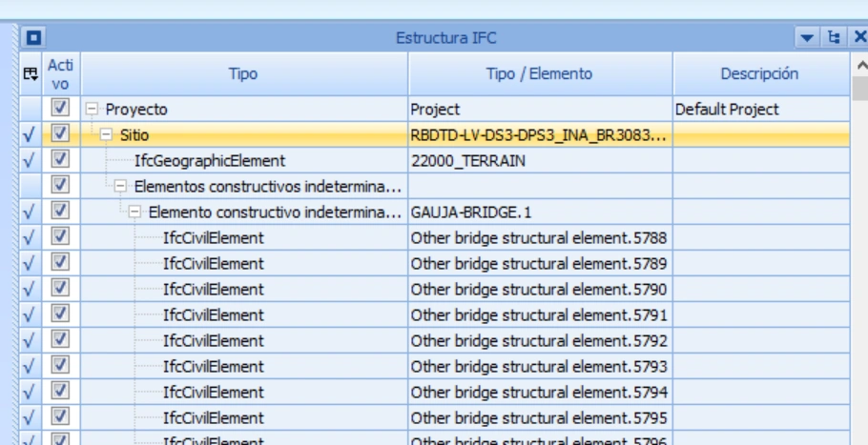This screenshot has height=445, width=868.
Task: Click the check mark beside element .5788 row
Action: [x=31, y=238]
